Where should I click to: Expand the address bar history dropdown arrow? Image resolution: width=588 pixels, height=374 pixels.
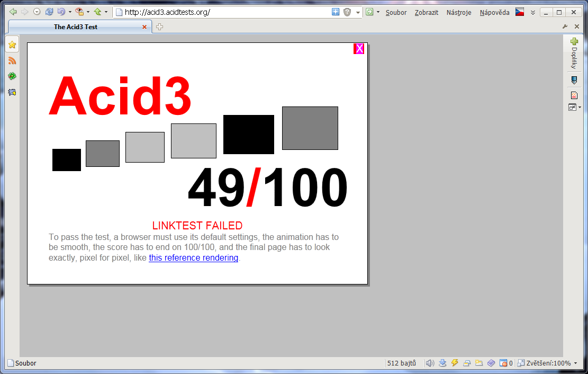click(358, 12)
